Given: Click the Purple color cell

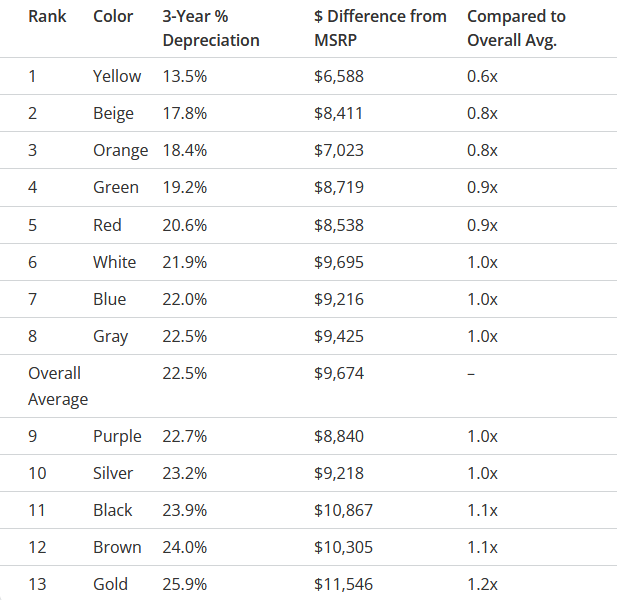Looking at the screenshot, I should tap(117, 436).
